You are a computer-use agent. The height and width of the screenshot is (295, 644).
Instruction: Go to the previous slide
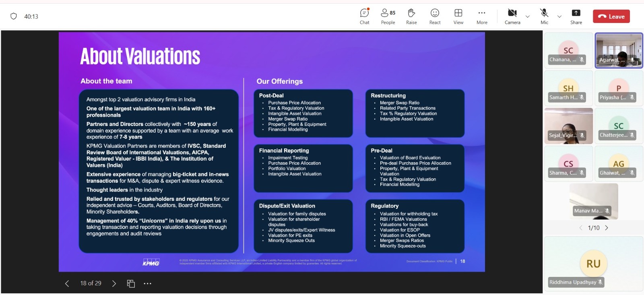[67, 284]
